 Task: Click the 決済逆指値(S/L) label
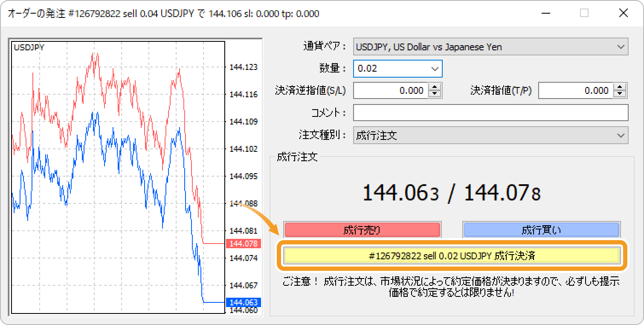(310, 90)
